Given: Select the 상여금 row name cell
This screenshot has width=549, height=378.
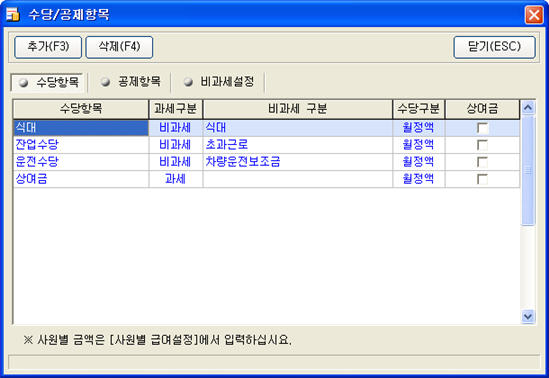Looking at the screenshot, I should (81, 179).
